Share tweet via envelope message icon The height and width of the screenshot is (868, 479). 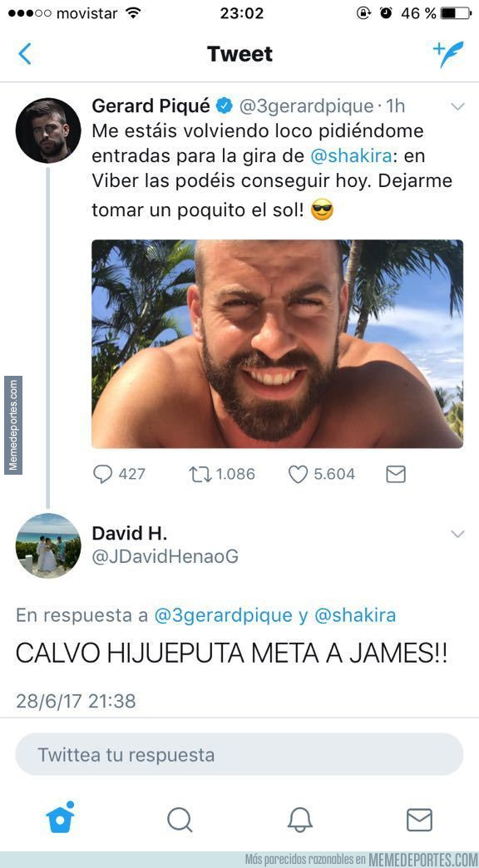(x=395, y=475)
